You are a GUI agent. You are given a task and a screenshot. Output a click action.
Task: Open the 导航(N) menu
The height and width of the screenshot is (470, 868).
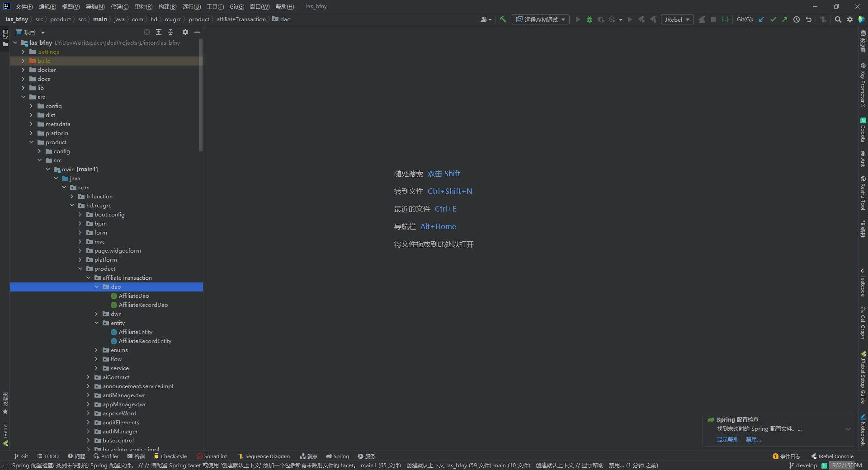[x=95, y=6]
